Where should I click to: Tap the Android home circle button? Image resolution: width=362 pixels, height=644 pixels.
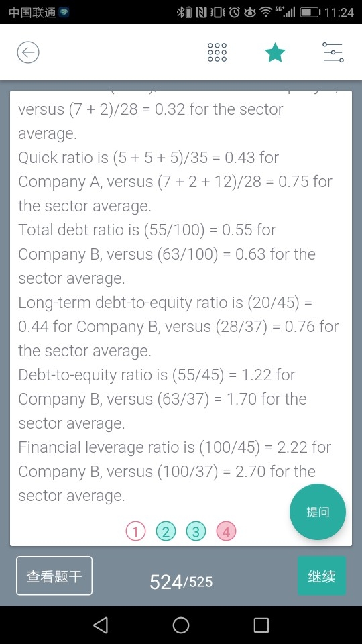(181, 625)
